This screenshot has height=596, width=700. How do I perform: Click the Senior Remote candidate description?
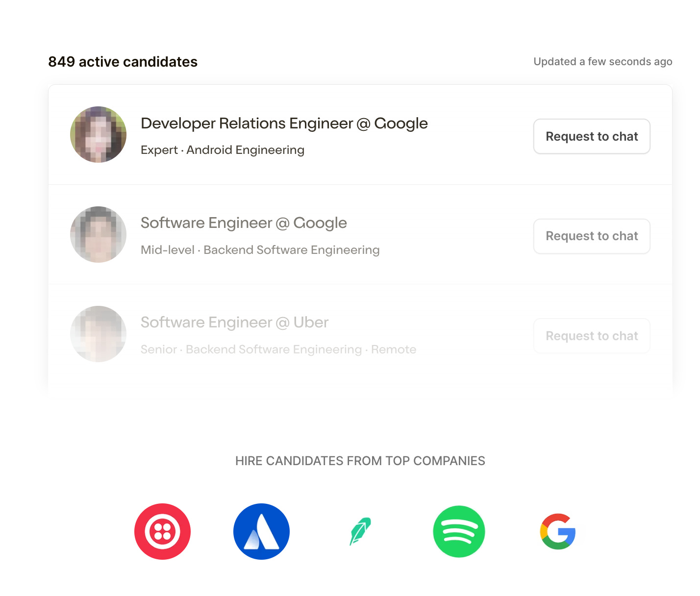tap(278, 349)
